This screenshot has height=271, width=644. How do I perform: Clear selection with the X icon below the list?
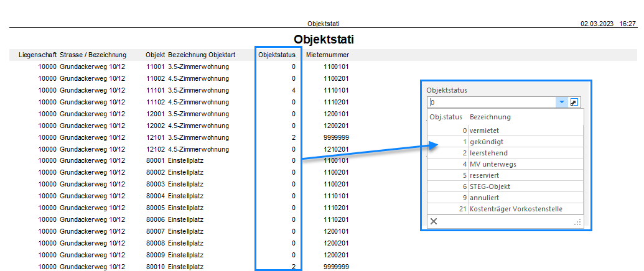(x=433, y=222)
